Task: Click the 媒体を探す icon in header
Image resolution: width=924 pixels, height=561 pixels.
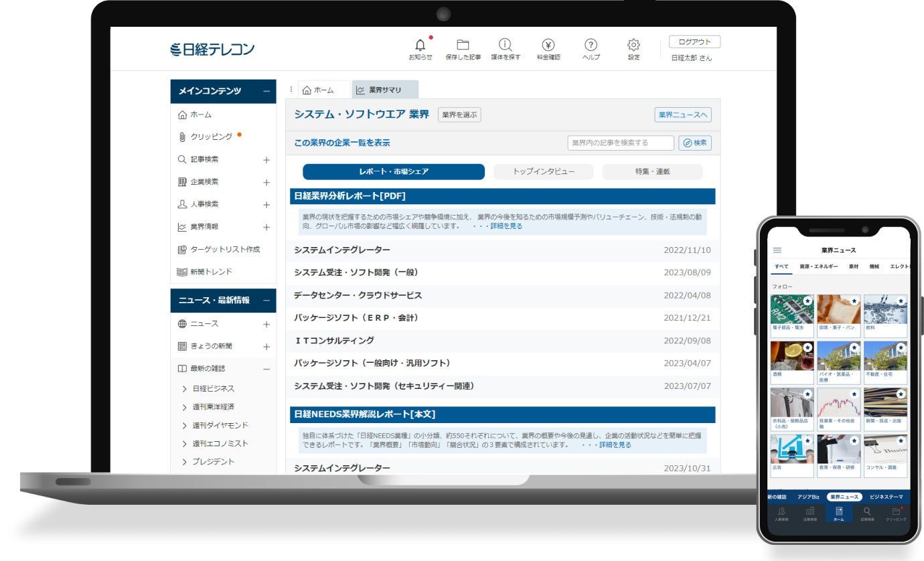Action: click(x=506, y=45)
